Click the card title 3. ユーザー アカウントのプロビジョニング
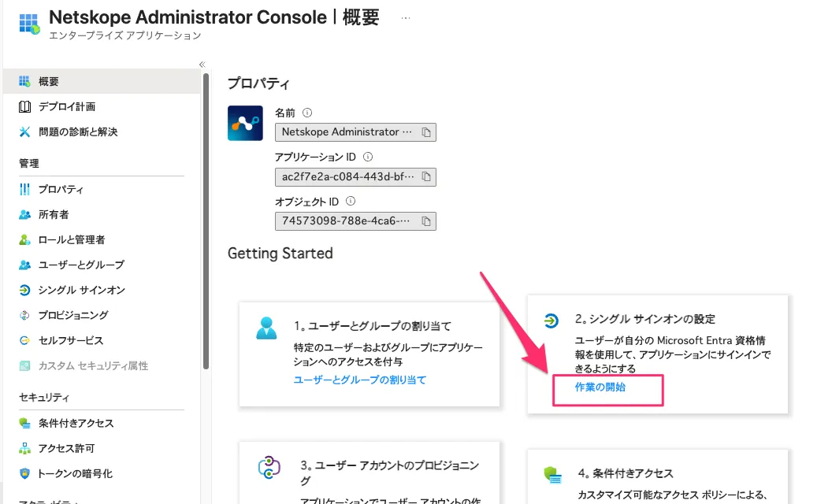The image size is (817, 504). click(390, 472)
